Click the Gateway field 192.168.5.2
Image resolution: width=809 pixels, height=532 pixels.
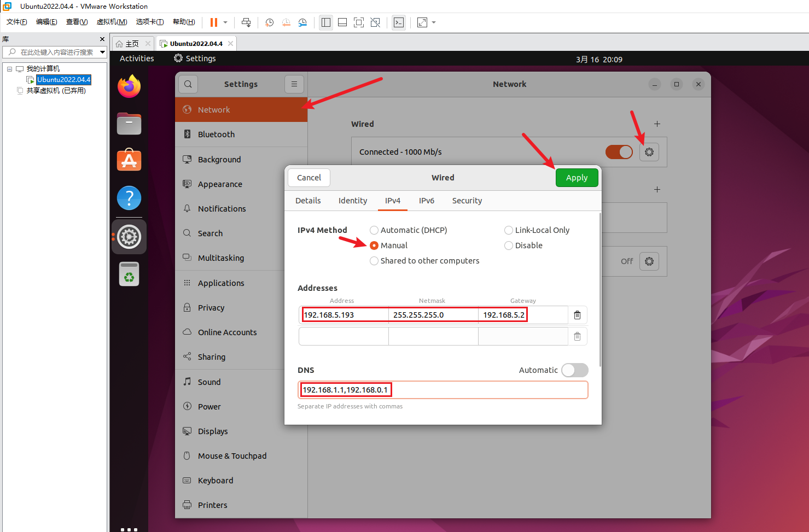[523, 315]
